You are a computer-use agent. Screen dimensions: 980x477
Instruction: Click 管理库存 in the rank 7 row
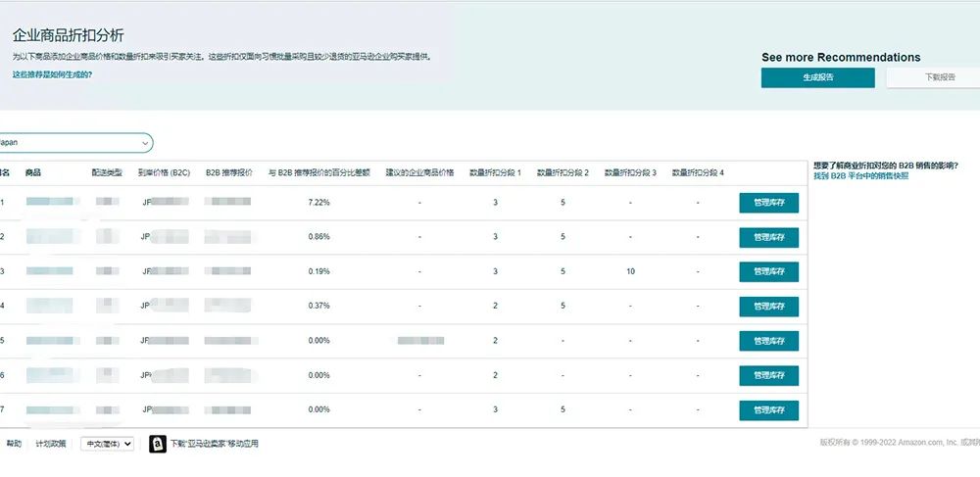click(768, 409)
